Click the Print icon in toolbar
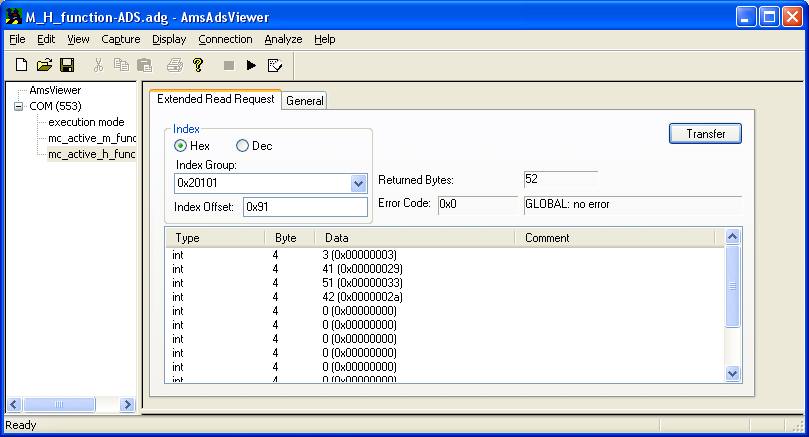Image resolution: width=809 pixels, height=437 pixels. pos(174,65)
